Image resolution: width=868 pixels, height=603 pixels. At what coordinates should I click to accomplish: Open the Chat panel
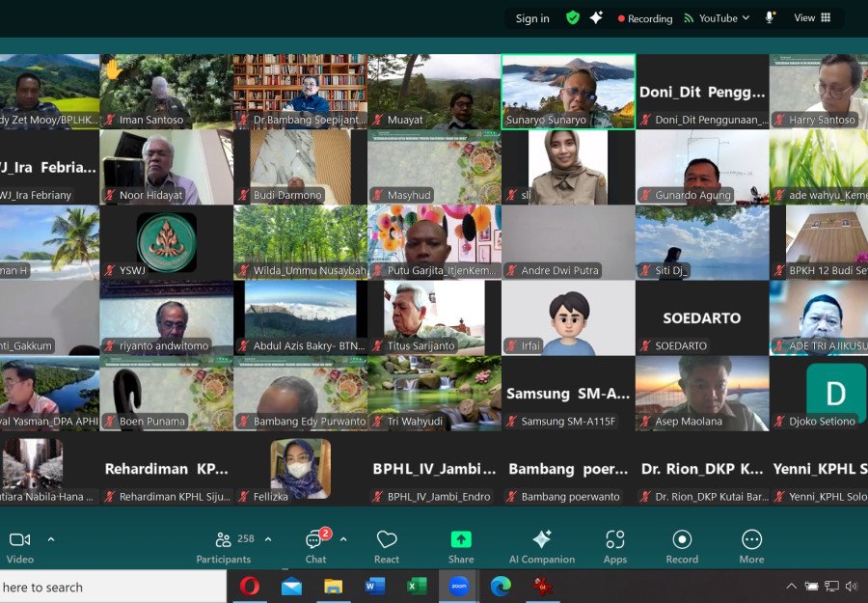click(x=315, y=545)
